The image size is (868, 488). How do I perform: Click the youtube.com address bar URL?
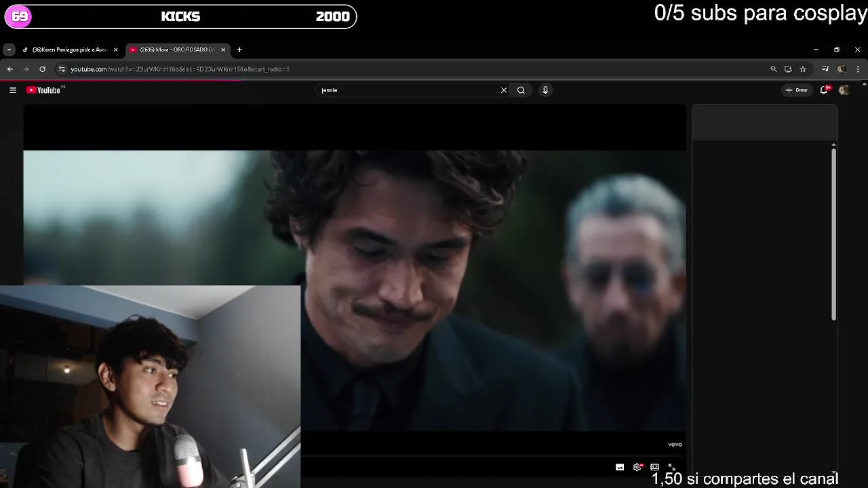(x=180, y=69)
